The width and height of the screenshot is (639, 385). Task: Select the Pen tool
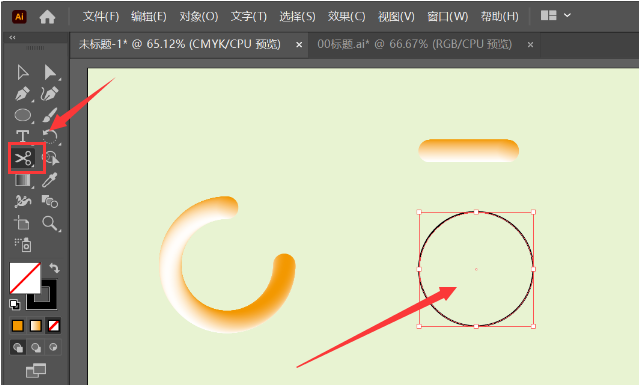pyautogui.click(x=23, y=94)
